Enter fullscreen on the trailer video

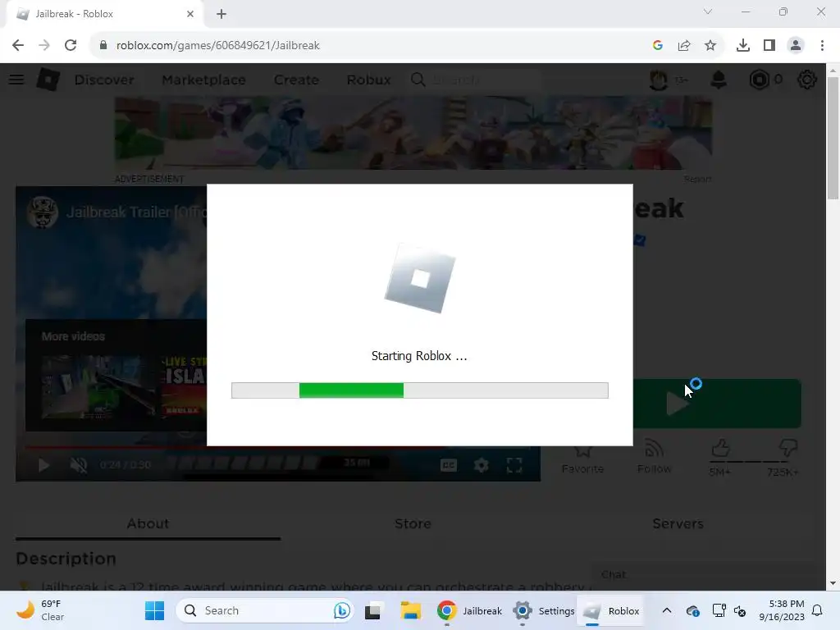[x=514, y=465]
